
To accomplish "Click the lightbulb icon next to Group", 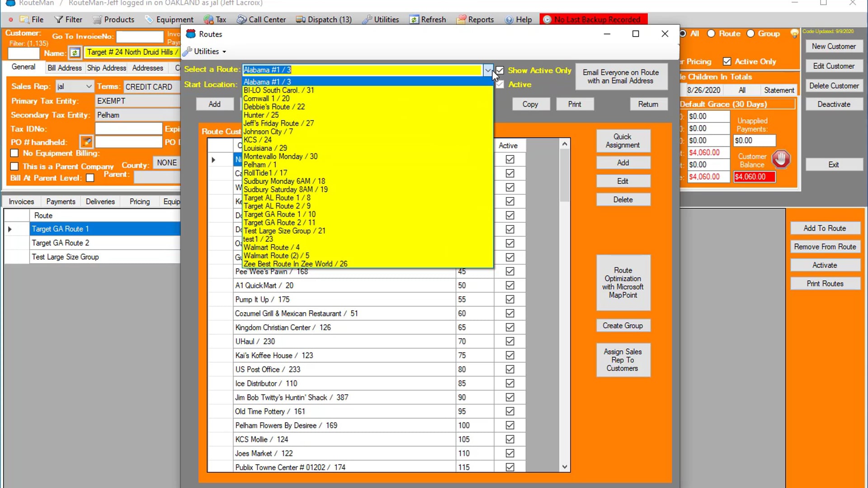I will click(x=794, y=33).
